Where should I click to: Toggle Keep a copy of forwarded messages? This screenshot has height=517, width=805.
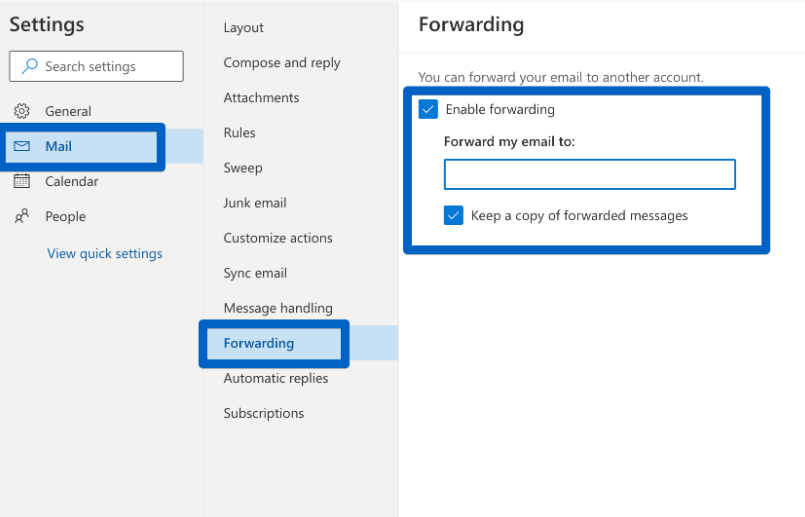click(x=454, y=216)
